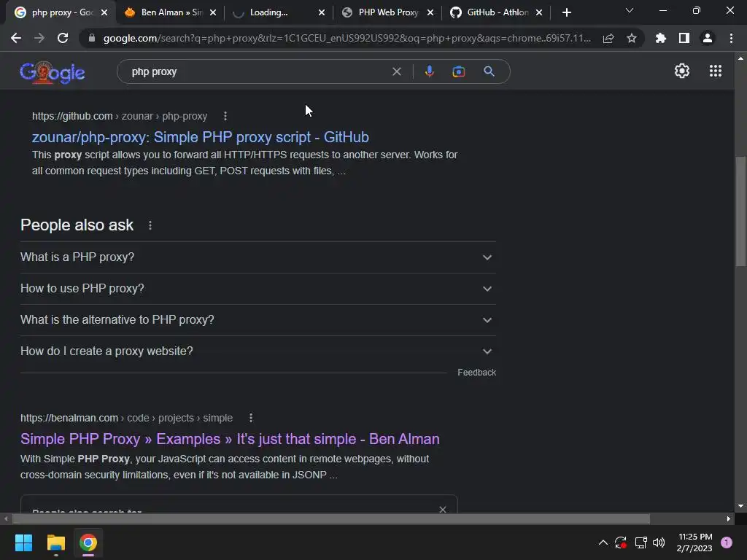Click the scroll-down arrow of the page scrollbar
This screenshot has height=560, width=747.
point(740,506)
